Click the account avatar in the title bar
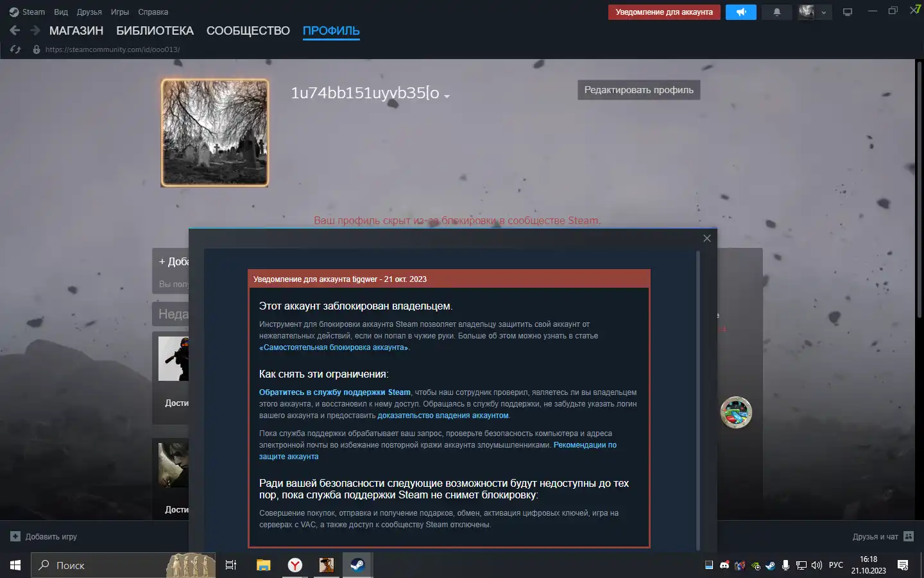 click(x=807, y=12)
